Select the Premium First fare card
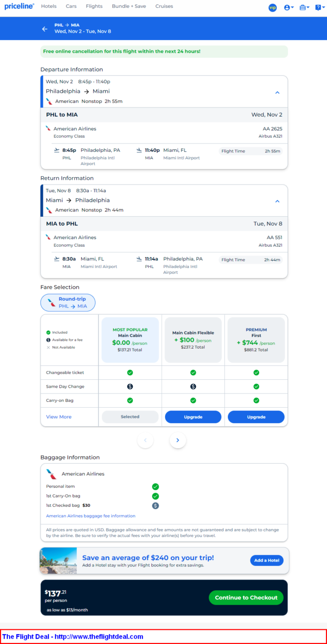The image size is (327, 644). coord(256,340)
